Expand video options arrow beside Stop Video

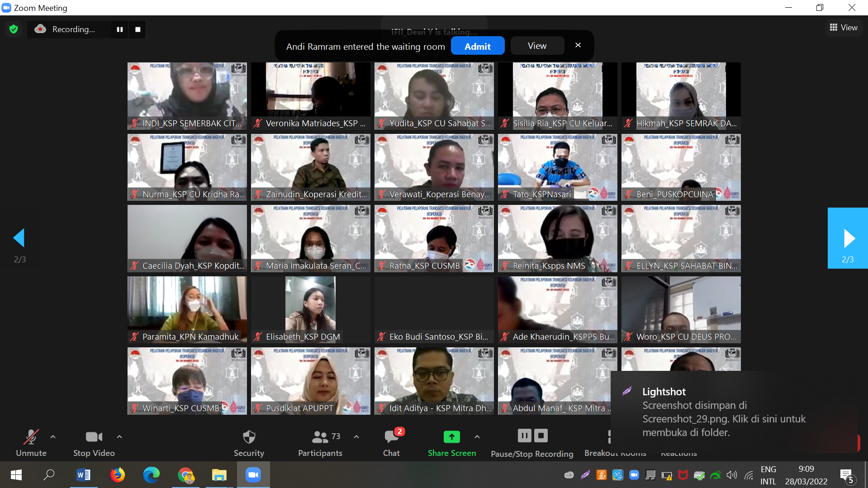[x=119, y=437]
